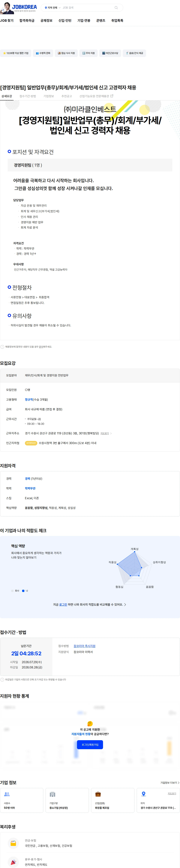Click the 계획성 label on the radar chart
Image resolution: width=180 pixels, height=868 pixels.
point(134,549)
